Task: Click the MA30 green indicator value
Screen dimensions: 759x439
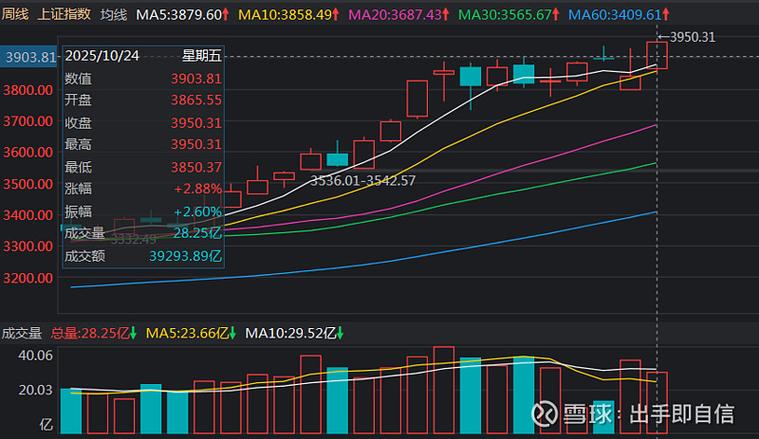Action: (505, 15)
